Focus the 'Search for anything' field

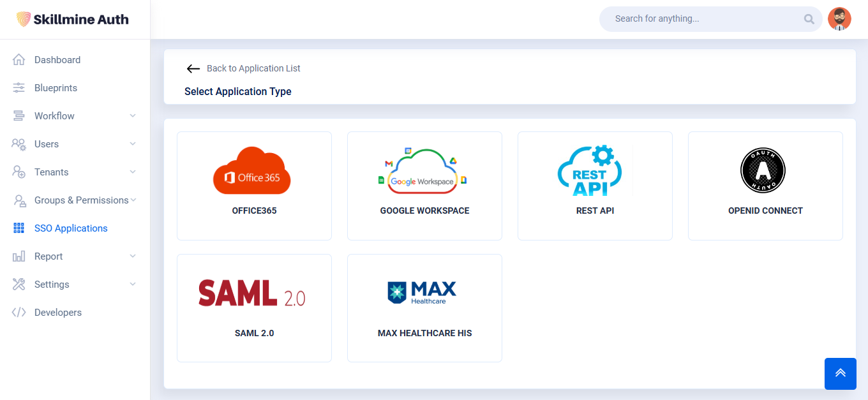point(702,19)
